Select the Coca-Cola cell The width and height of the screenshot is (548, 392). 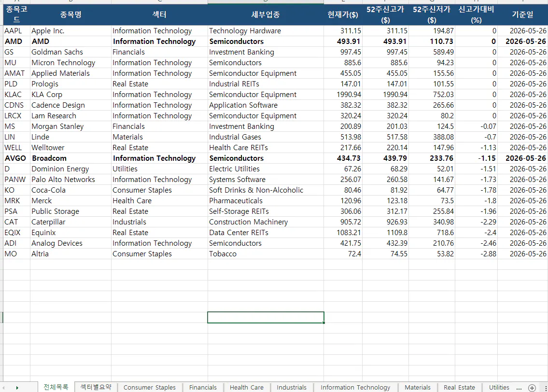(70, 190)
